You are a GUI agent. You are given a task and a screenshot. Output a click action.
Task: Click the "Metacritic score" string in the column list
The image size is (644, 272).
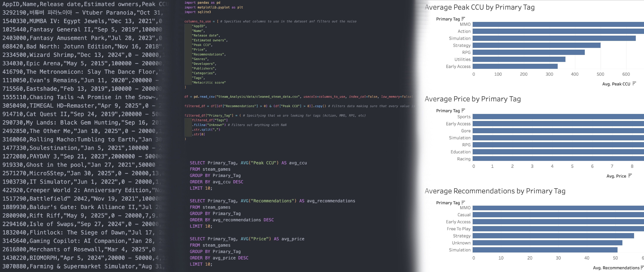click(209, 83)
